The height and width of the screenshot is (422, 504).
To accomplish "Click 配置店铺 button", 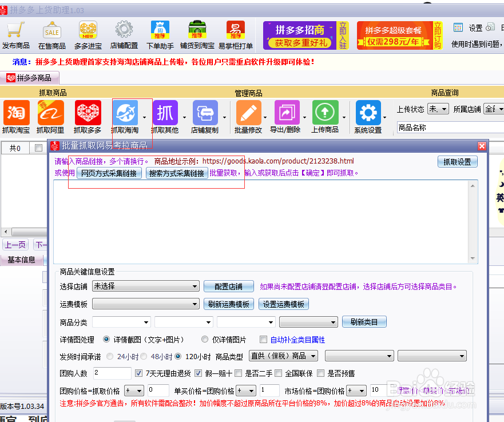I will [x=228, y=286].
